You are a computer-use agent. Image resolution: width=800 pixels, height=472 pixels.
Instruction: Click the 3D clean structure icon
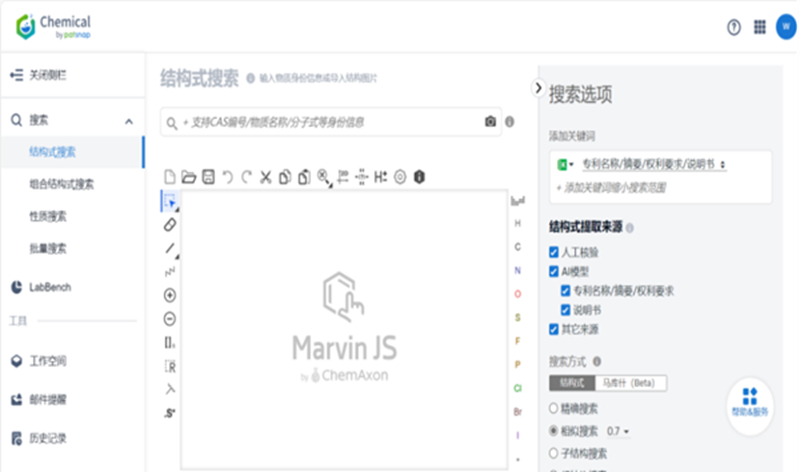click(362, 177)
